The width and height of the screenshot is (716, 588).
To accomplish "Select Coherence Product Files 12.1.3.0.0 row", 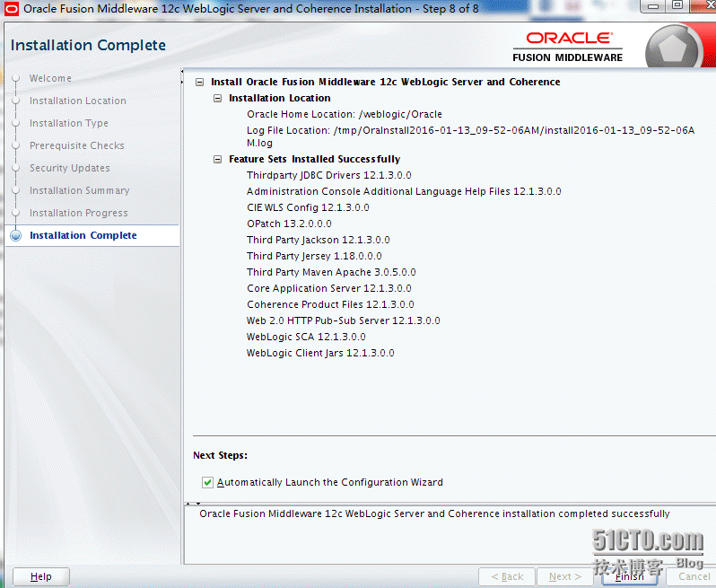I will [330, 304].
